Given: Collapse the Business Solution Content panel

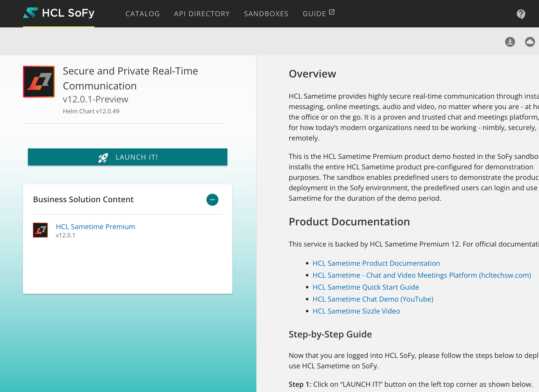Looking at the screenshot, I should pos(212,200).
